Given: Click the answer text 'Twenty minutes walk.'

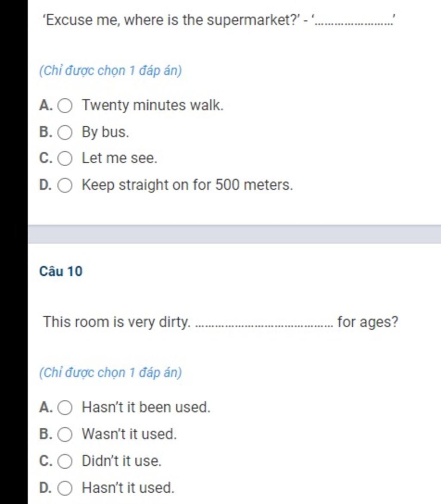Looking at the screenshot, I should point(153,106).
